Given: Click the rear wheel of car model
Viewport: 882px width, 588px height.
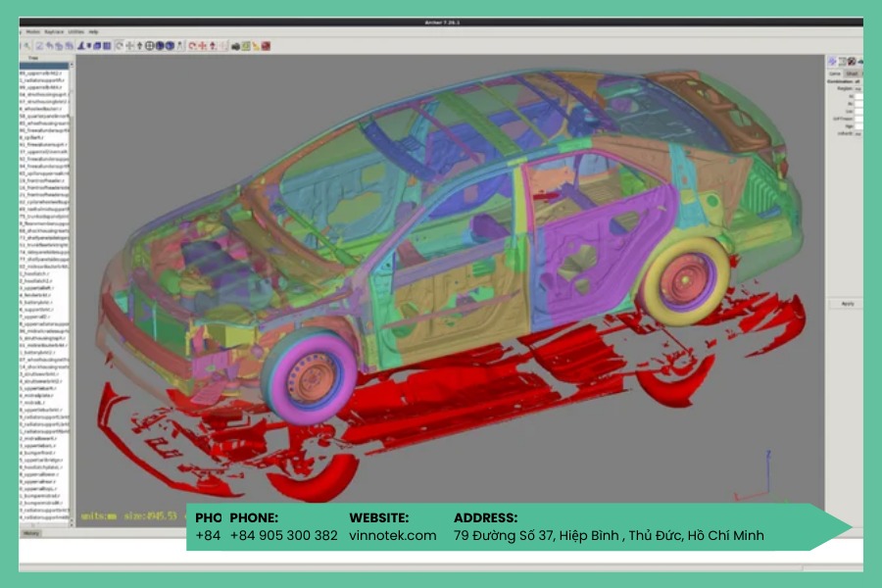Looking at the screenshot, I should click(x=684, y=279).
